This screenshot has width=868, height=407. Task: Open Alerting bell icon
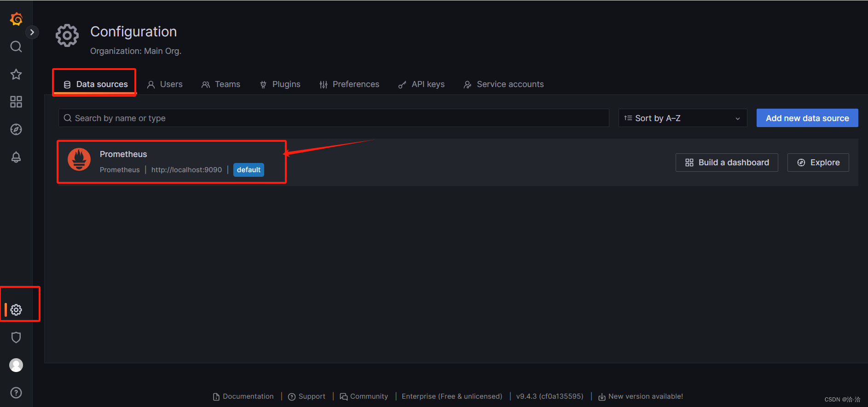(16, 157)
